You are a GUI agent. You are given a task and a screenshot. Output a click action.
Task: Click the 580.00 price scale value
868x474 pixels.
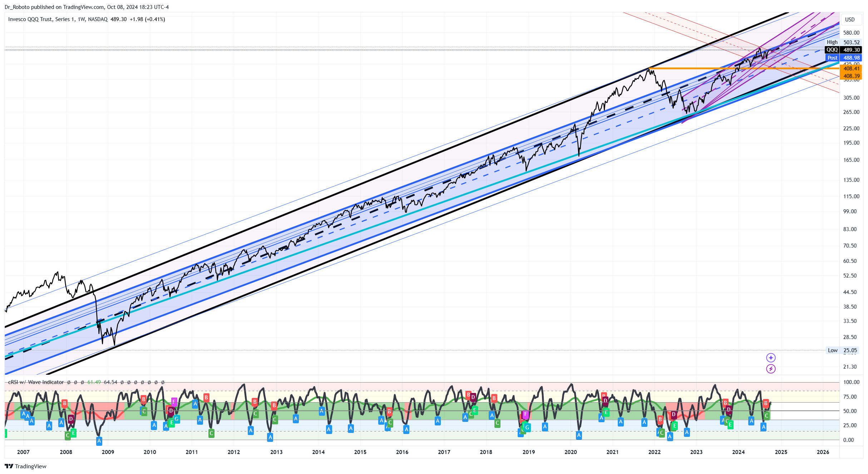[851, 33]
